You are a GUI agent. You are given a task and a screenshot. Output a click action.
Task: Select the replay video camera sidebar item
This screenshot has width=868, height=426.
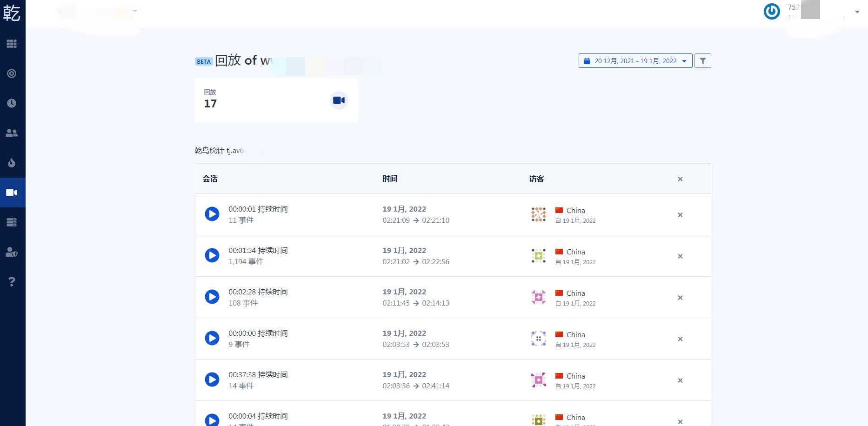[x=12, y=193]
